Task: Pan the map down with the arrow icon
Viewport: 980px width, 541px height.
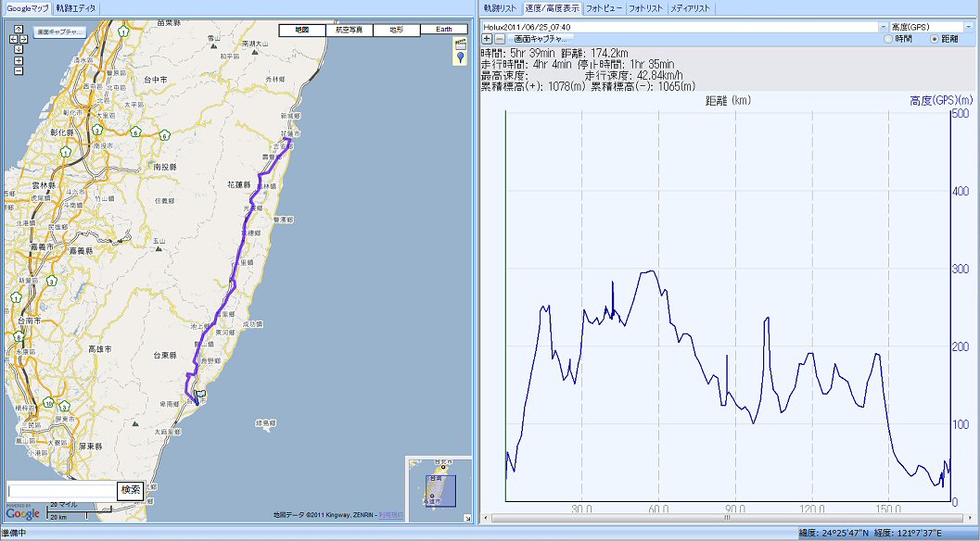Action: pos(19,49)
